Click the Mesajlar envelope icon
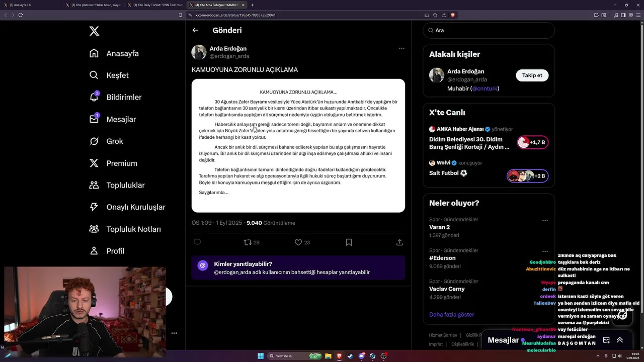Image resolution: width=644 pixels, height=362 pixels. (x=94, y=119)
